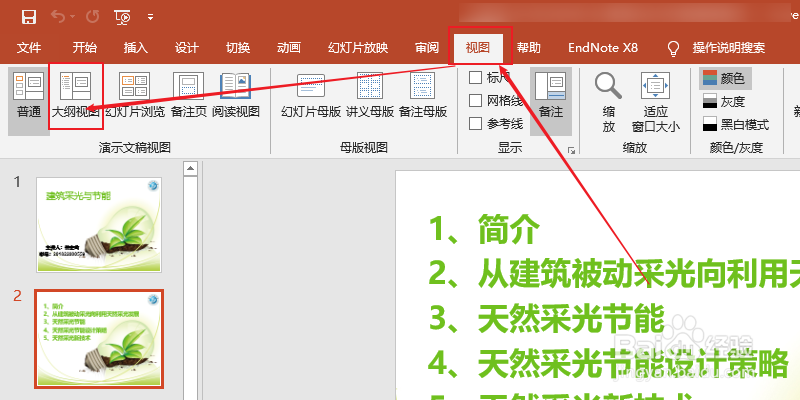Open the 备注页 notes page view
This screenshot has width=800, height=400.
188,97
